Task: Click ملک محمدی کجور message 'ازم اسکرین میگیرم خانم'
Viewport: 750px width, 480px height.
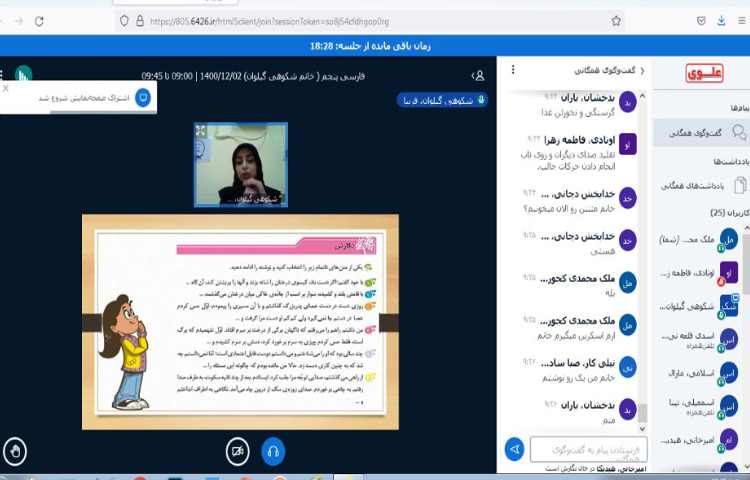Action: [x=576, y=336]
